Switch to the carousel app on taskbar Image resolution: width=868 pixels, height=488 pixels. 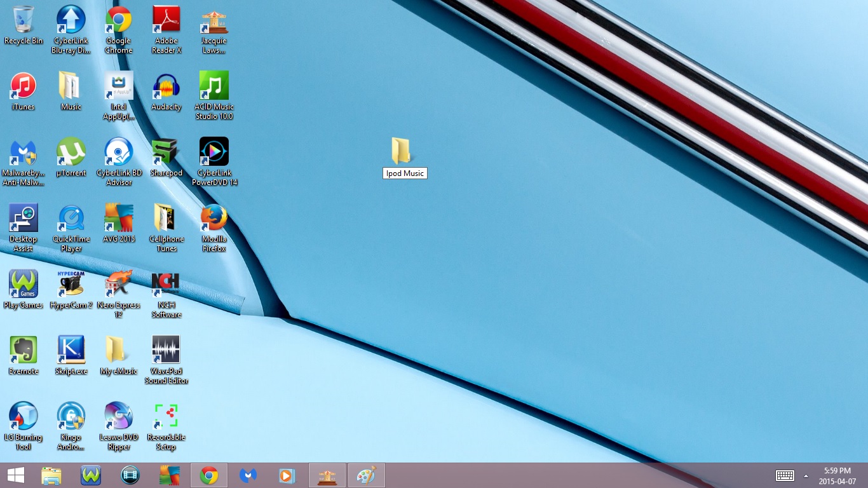click(327, 475)
